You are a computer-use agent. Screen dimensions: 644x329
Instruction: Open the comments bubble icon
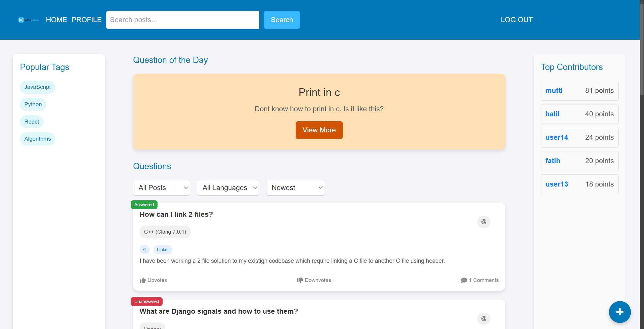[464, 280]
